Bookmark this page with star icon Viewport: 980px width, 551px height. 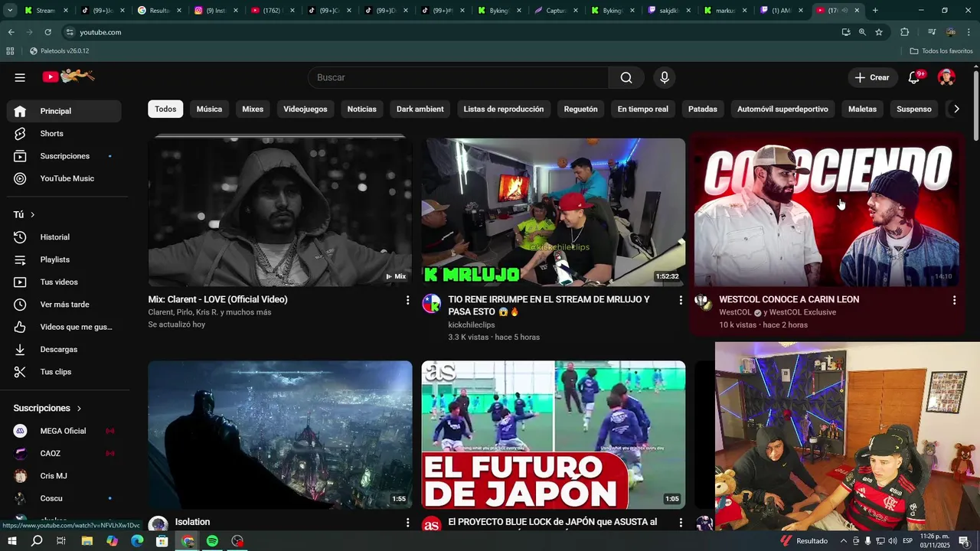click(x=879, y=32)
